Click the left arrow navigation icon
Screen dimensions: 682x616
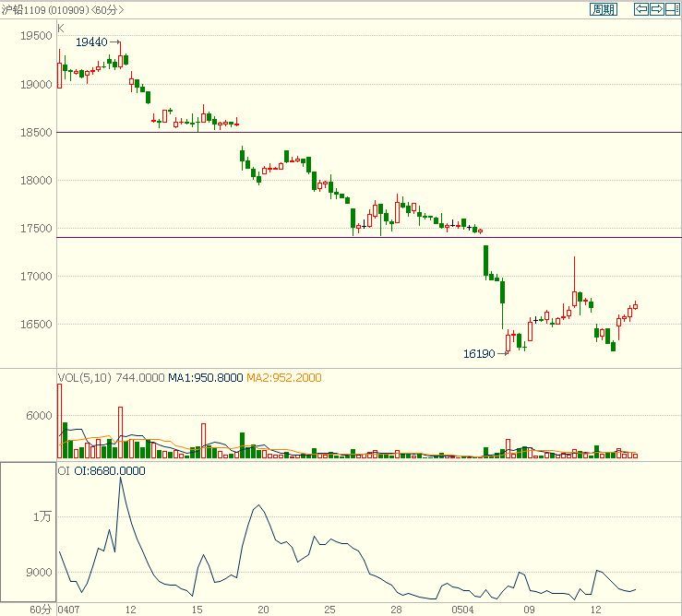pos(641,9)
